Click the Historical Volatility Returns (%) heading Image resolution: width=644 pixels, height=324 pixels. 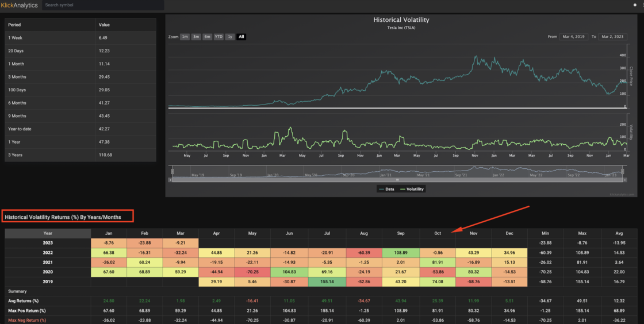pos(63,217)
